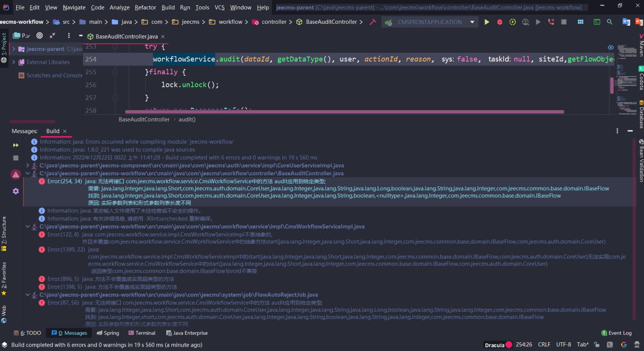Screen dimensions: 644x351
Task: Open the Event Log button
Action: tap(616, 333)
